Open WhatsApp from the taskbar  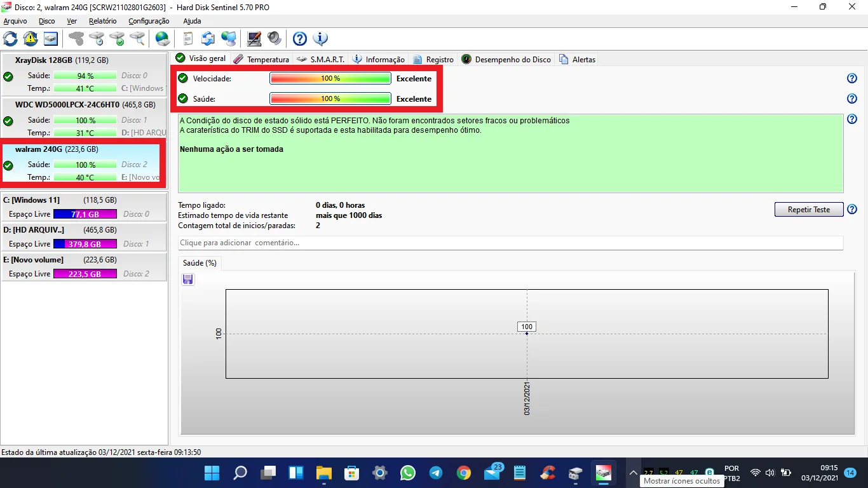tap(408, 473)
